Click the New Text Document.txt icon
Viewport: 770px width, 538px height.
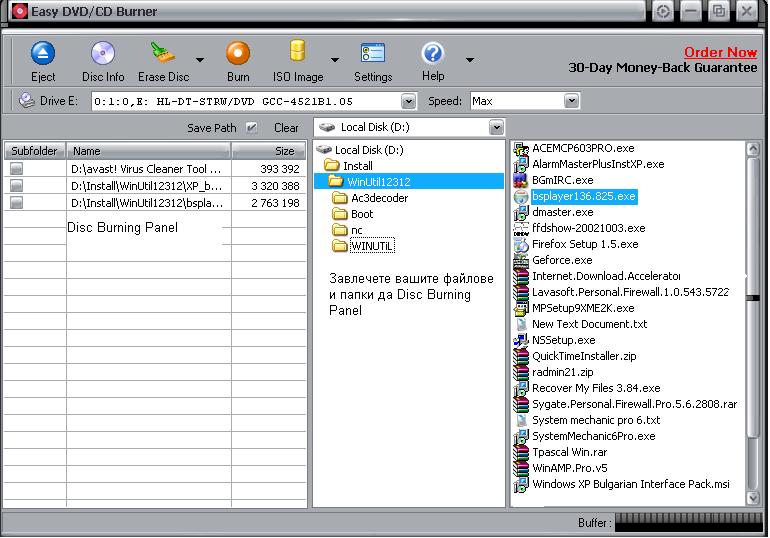click(x=521, y=324)
